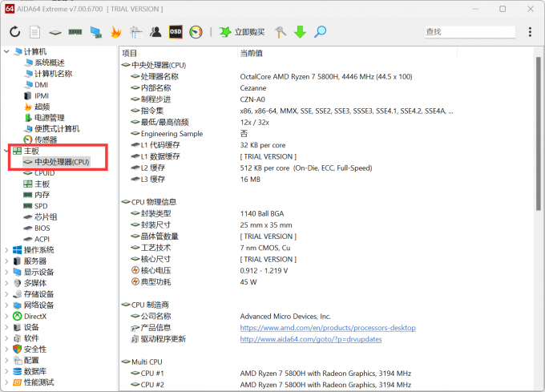The width and height of the screenshot is (545, 392).
Task: Start the system stability test flame icon
Action: [x=115, y=32]
